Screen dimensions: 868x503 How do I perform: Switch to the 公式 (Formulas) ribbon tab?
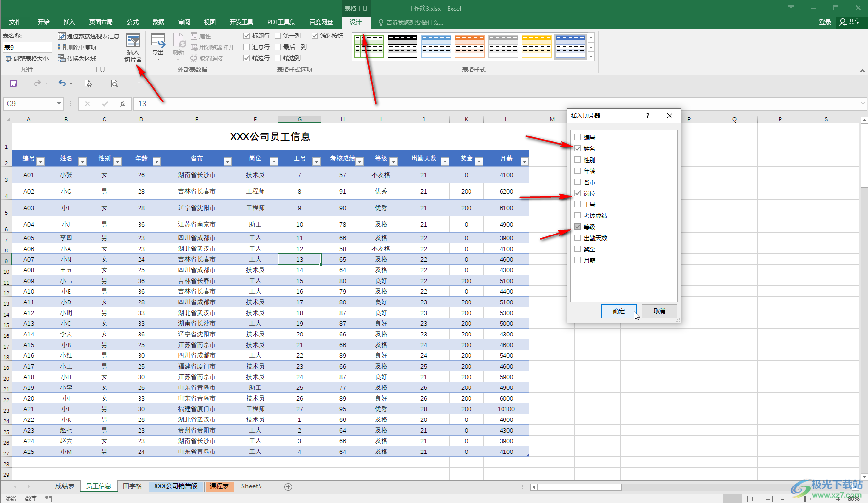point(133,22)
